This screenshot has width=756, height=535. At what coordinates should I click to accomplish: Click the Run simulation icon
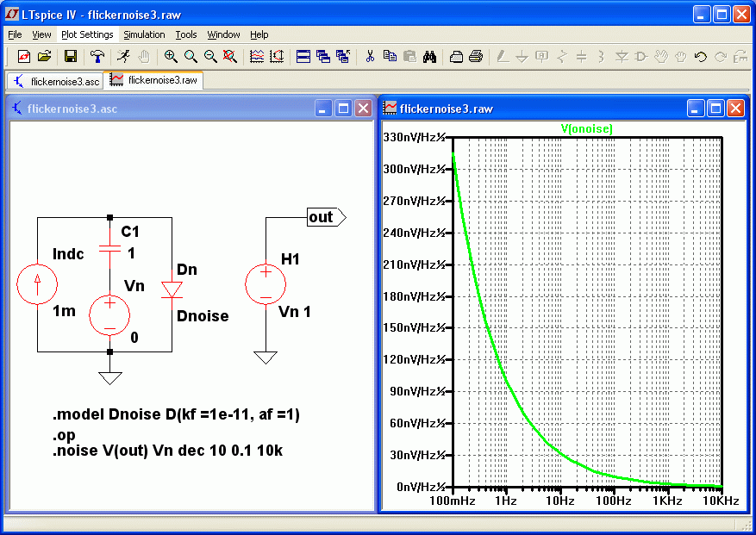click(x=123, y=56)
